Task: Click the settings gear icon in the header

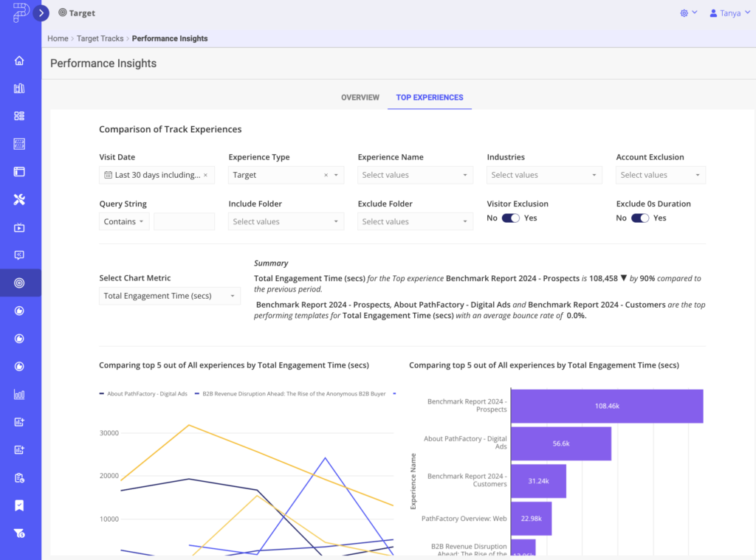Action: click(x=684, y=13)
